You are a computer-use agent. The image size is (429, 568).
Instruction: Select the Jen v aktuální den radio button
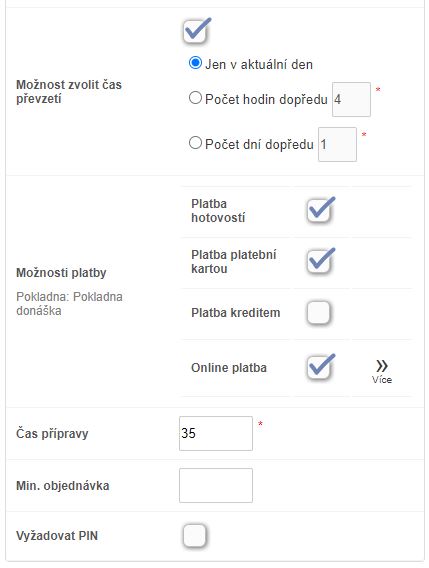click(195, 63)
